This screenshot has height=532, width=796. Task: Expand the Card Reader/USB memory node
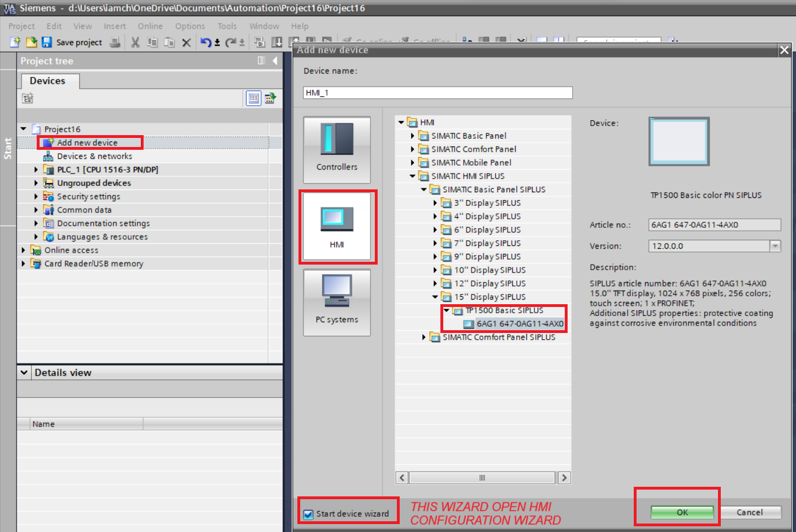click(24, 263)
